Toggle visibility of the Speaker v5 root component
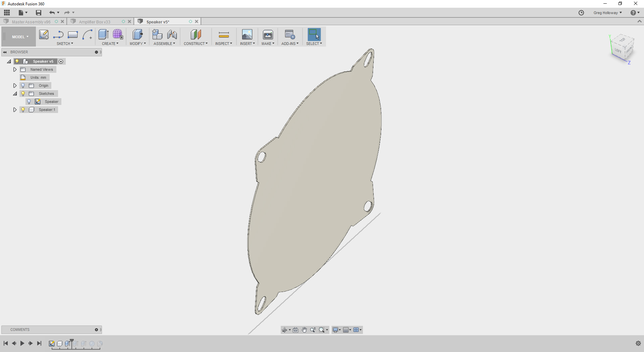The height and width of the screenshot is (352, 644). coord(17,61)
